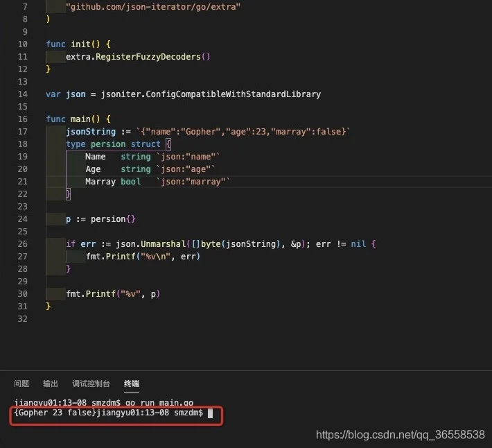The height and width of the screenshot is (448, 492).
Task: Click the p := persion{} statement
Action: coord(100,219)
